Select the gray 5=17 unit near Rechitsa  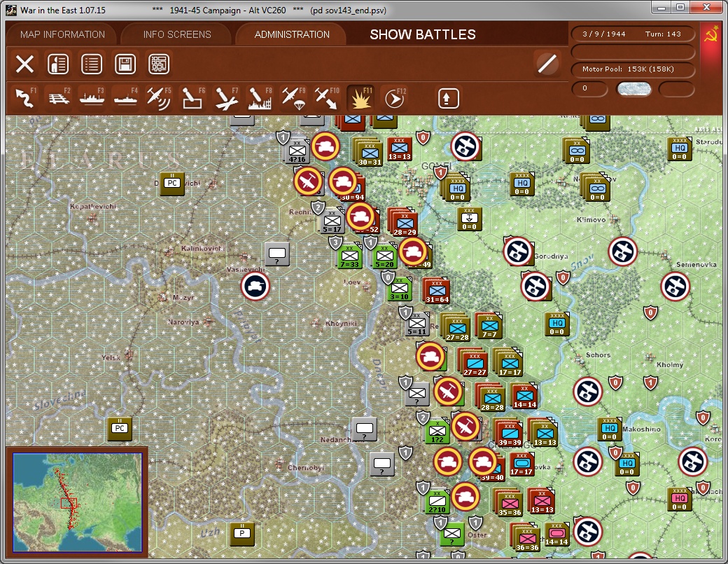point(332,221)
